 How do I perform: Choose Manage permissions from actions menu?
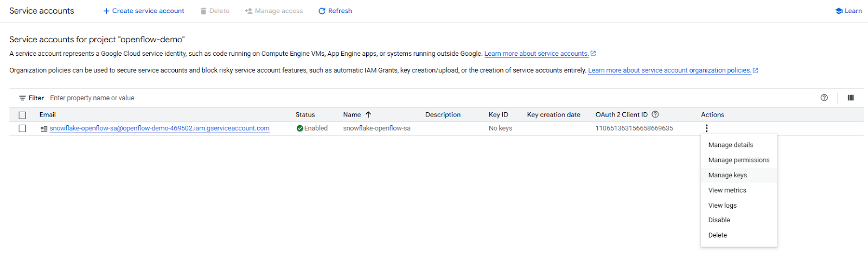tap(739, 160)
